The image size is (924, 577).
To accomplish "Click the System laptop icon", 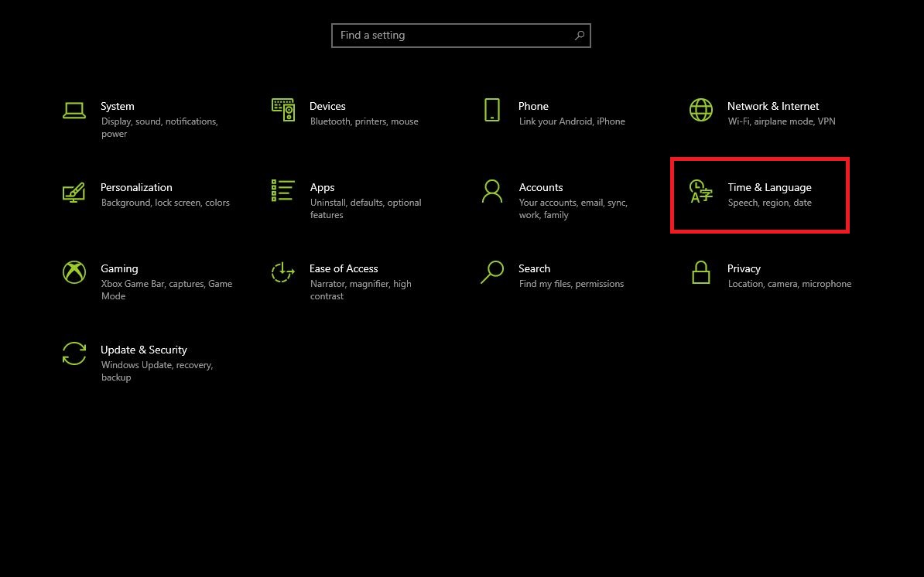I will (x=74, y=110).
